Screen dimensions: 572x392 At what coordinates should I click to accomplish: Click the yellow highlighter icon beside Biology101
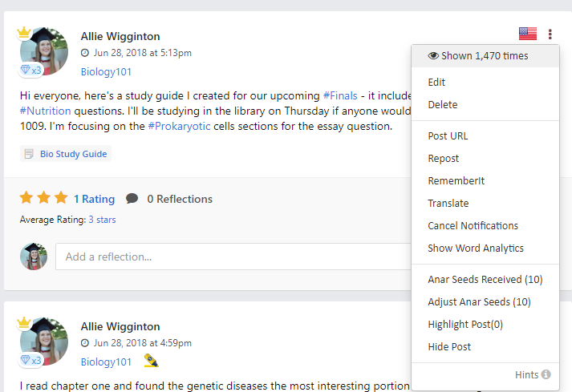151,361
